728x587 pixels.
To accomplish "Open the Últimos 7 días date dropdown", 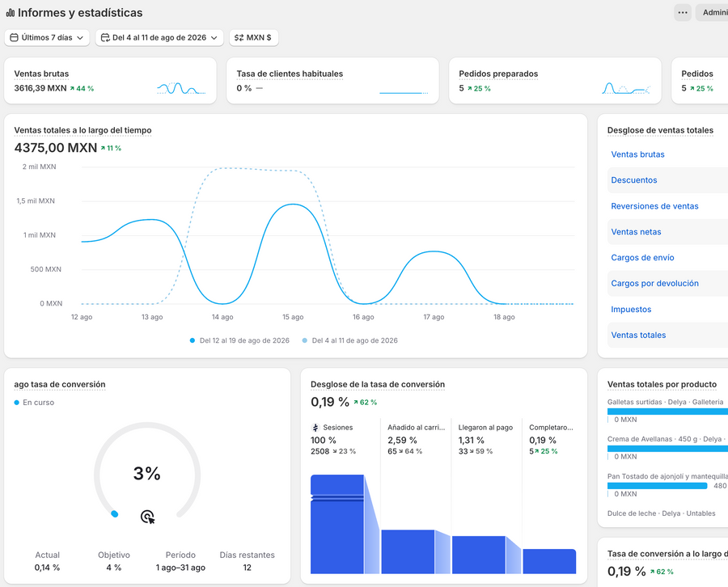I will click(47, 37).
